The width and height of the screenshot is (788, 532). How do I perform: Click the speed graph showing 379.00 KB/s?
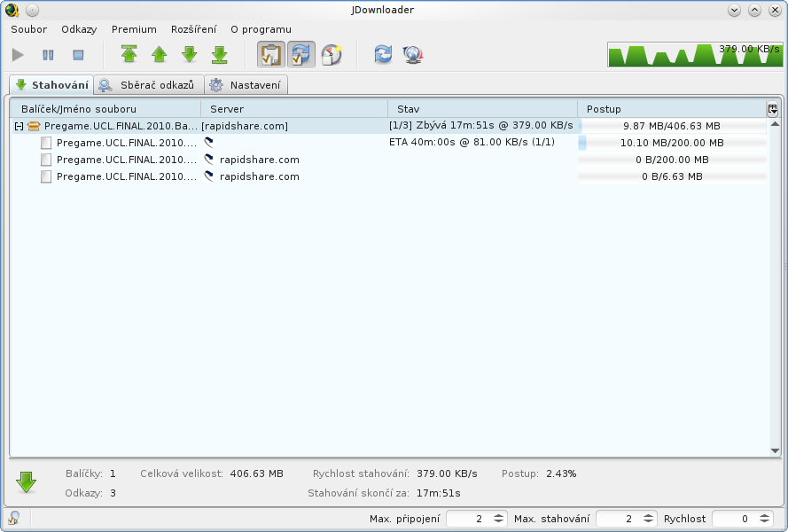(x=695, y=54)
